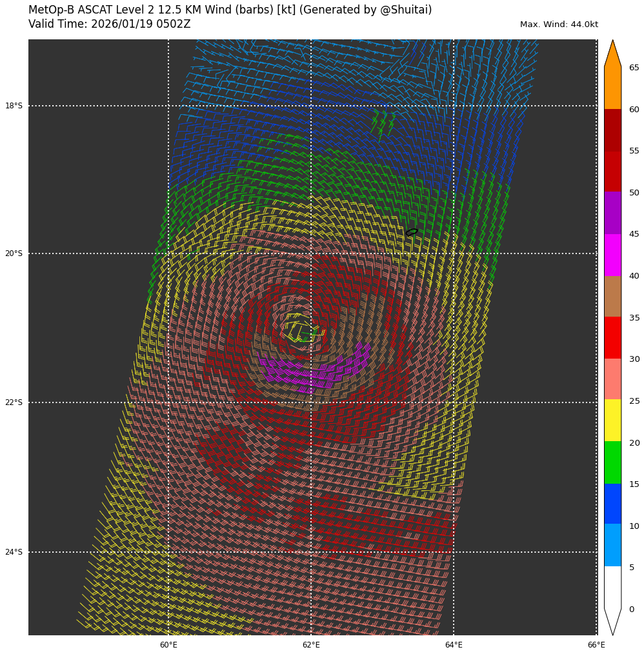
Task: Click the yellow-green calm center of the cyclone
Action: (x=300, y=328)
